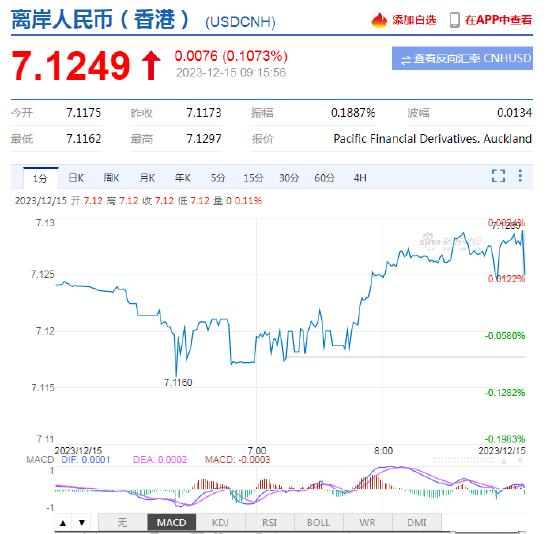Click the phone icon for app viewing
This screenshot has height=534, width=550.
(x=455, y=20)
